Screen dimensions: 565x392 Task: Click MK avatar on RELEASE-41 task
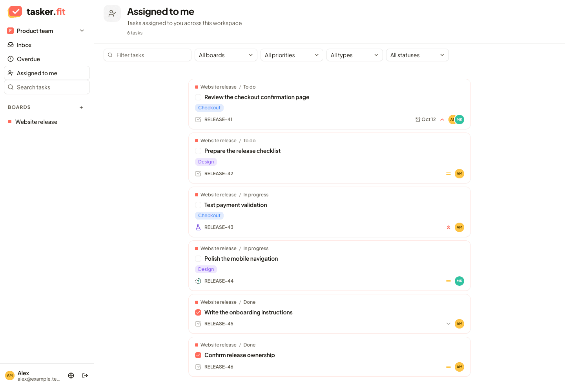(459, 120)
